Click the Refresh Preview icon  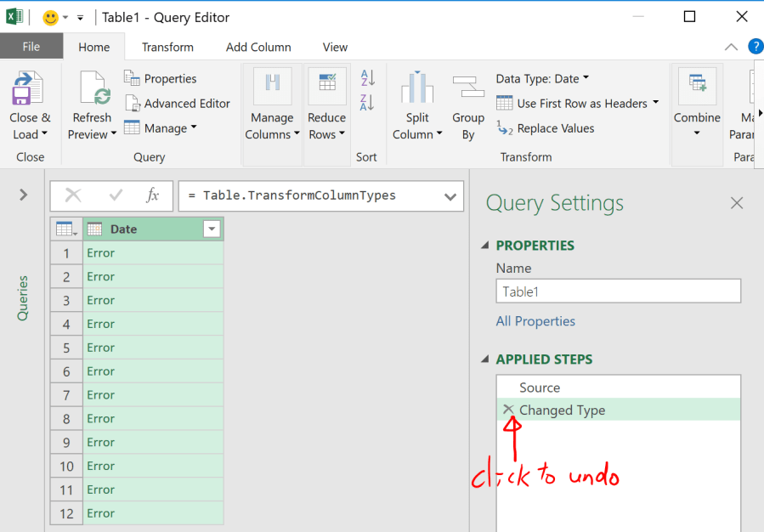pos(92,89)
